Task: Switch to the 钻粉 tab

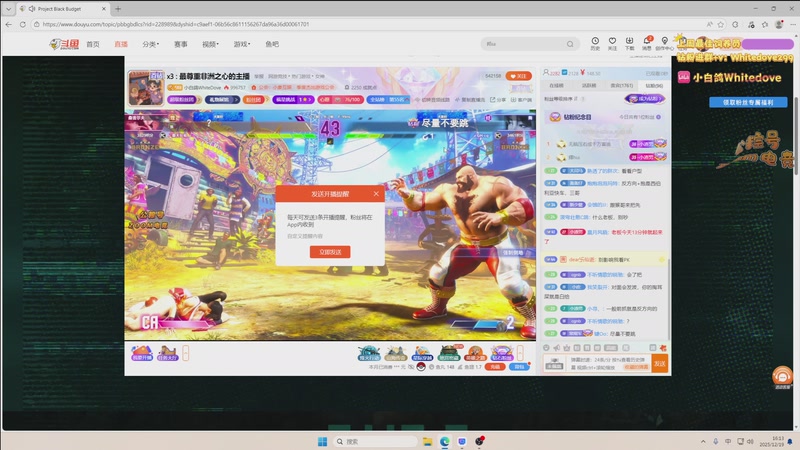Action: (654, 86)
